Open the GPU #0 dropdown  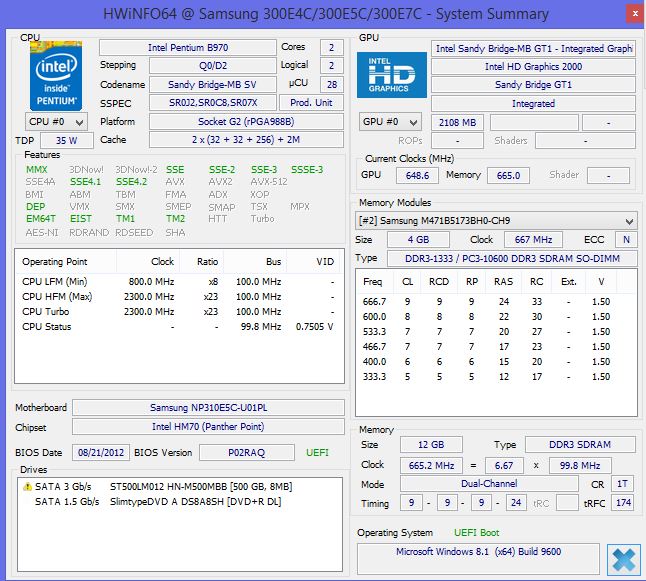click(x=390, y=122)
